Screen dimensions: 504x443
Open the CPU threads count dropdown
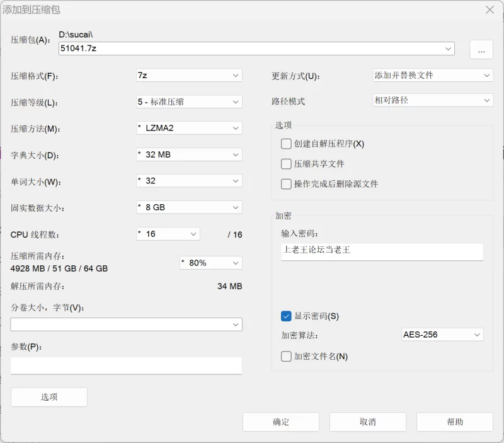click(x=168, y=234)
